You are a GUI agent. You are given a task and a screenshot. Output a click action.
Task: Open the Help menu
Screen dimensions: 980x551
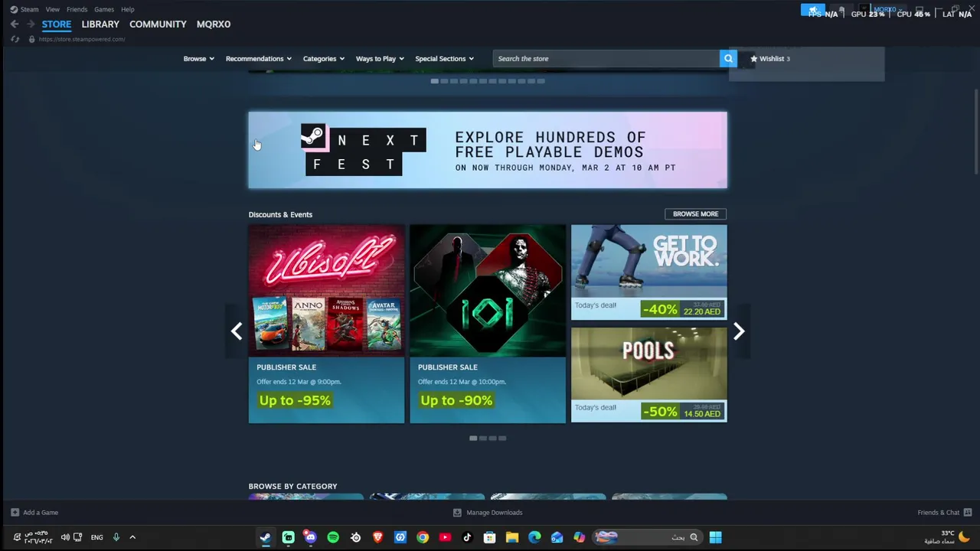128,9
